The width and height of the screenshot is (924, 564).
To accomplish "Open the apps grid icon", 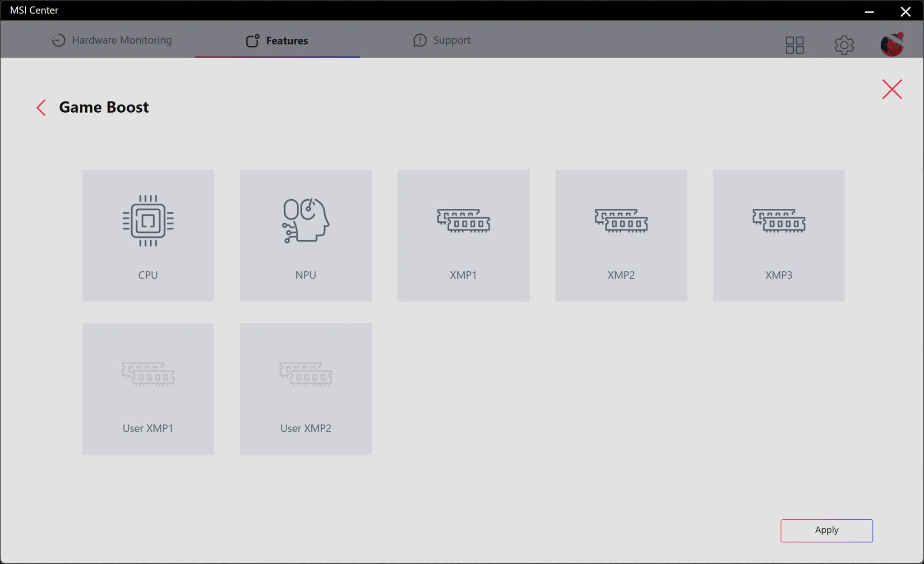I will click(795, 45).
